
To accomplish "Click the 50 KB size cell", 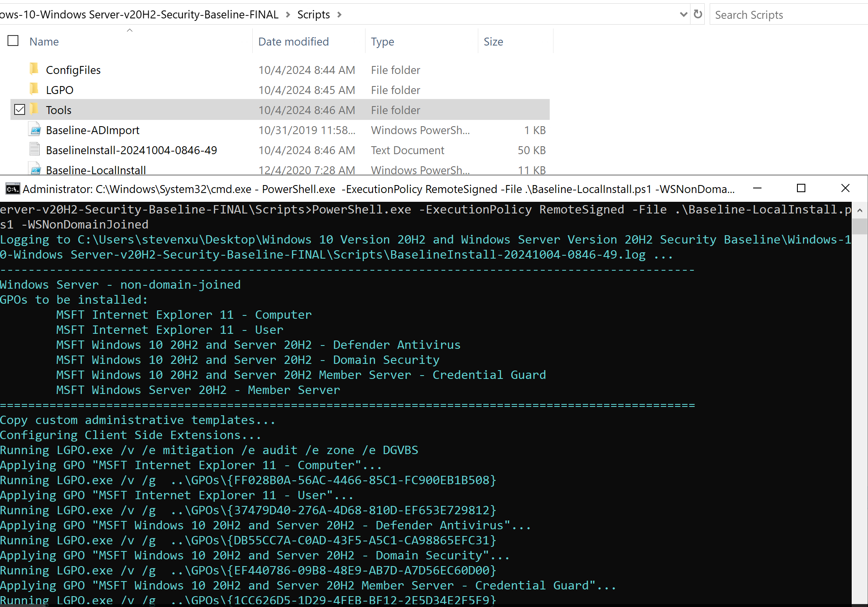I will [x=531, y=150].
